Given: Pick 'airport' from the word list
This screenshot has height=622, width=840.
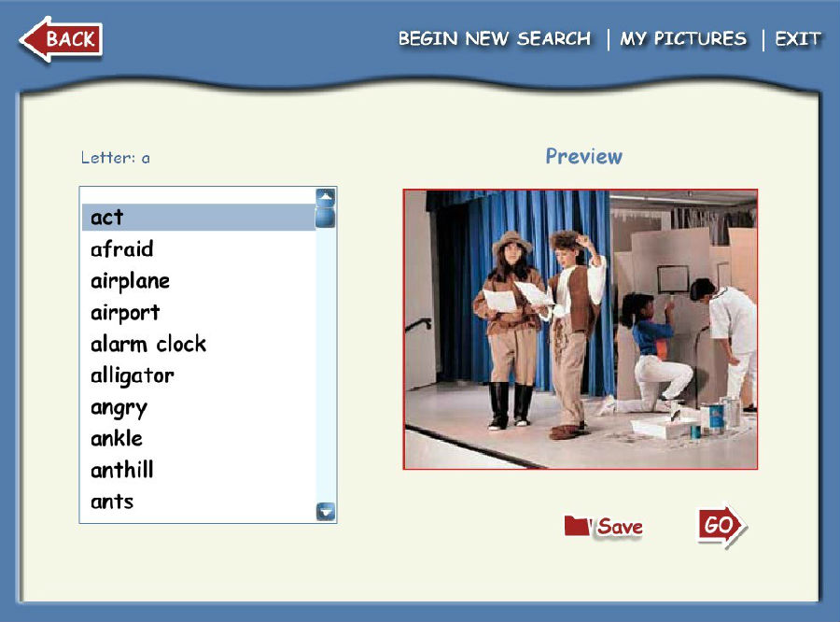Looking at the screenshot, I should pos(125,313).
